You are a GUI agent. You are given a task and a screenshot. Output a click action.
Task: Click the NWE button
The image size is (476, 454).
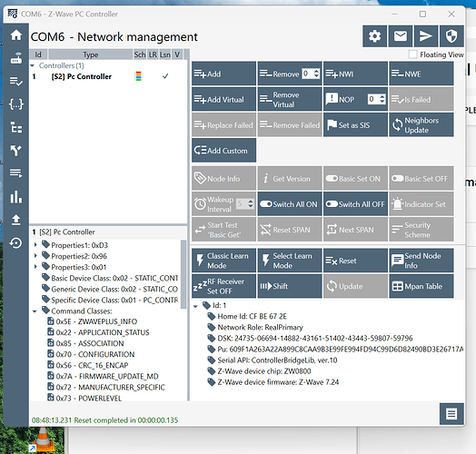pyautogui.click(x=421, y=74)
